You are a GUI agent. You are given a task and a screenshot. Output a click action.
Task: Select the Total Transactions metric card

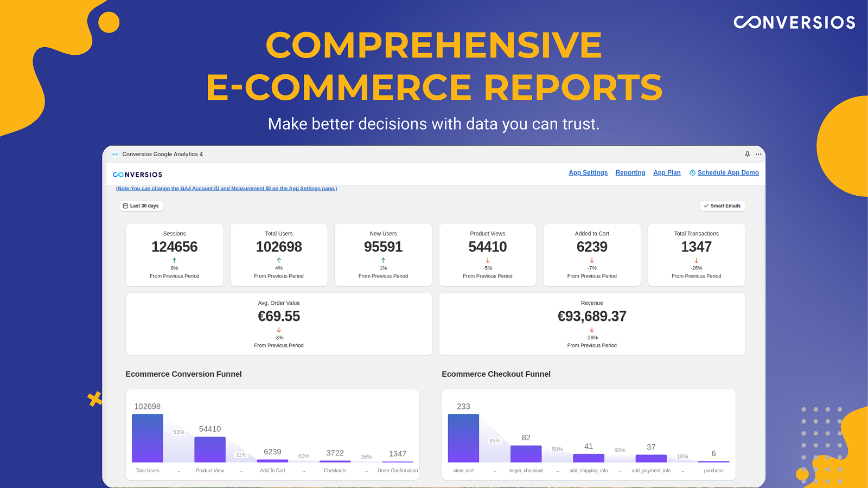point(696,254)
